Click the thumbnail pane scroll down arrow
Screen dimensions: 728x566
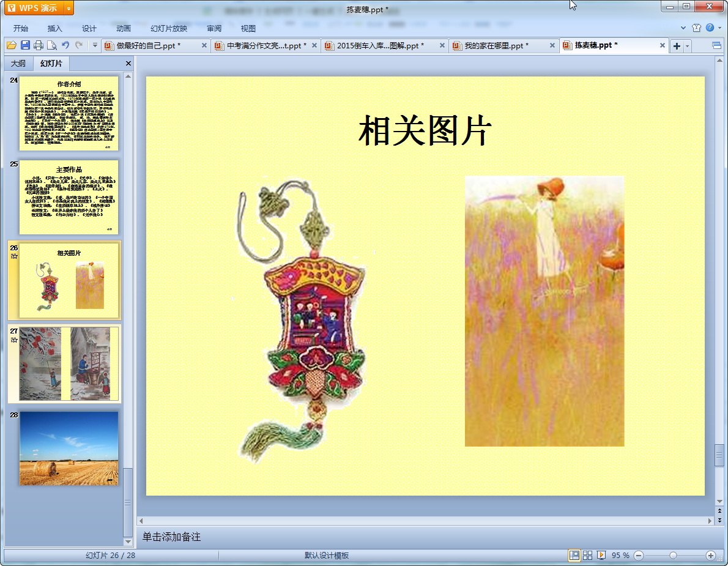[x=128, y=542]
